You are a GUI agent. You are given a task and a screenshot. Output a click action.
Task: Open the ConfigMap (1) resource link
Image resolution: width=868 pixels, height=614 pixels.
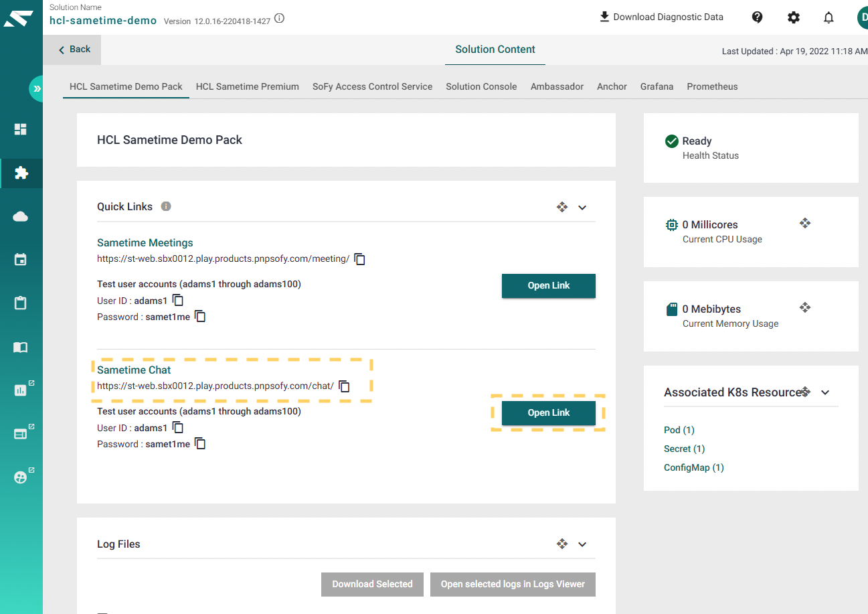694,467
